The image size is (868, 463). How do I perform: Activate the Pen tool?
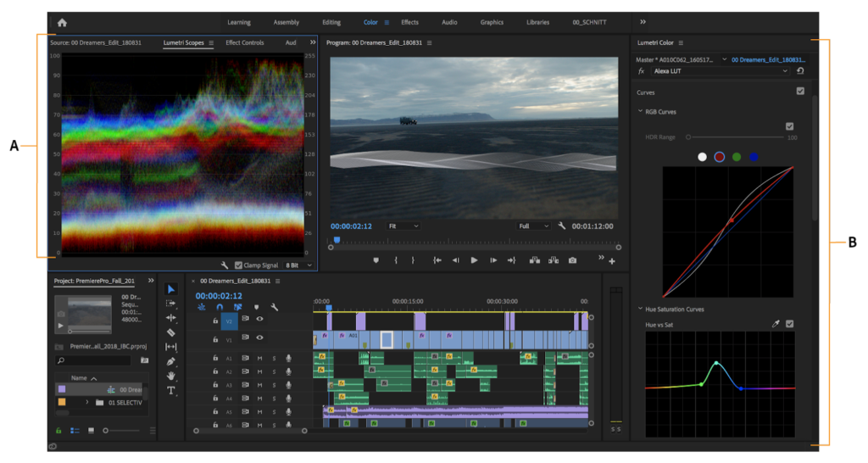point(171,361)
